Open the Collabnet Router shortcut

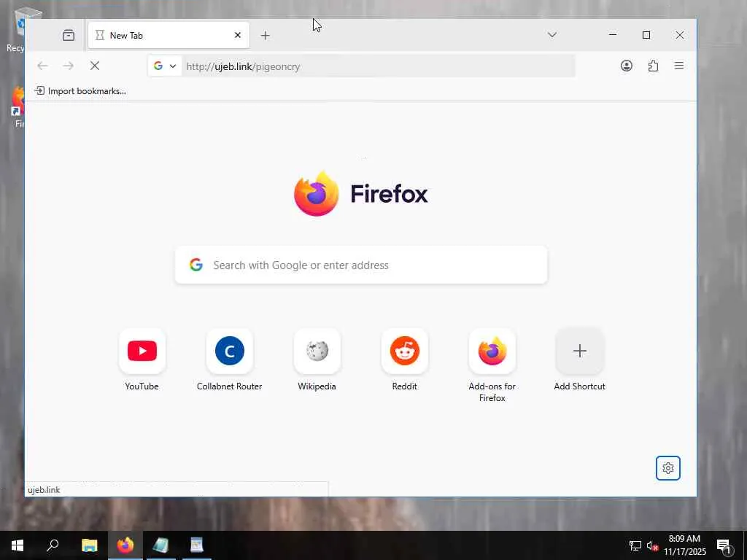coord(230,351)
